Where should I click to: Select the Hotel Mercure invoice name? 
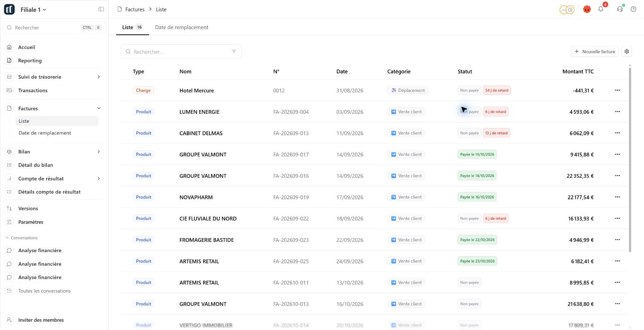(197, 90)
